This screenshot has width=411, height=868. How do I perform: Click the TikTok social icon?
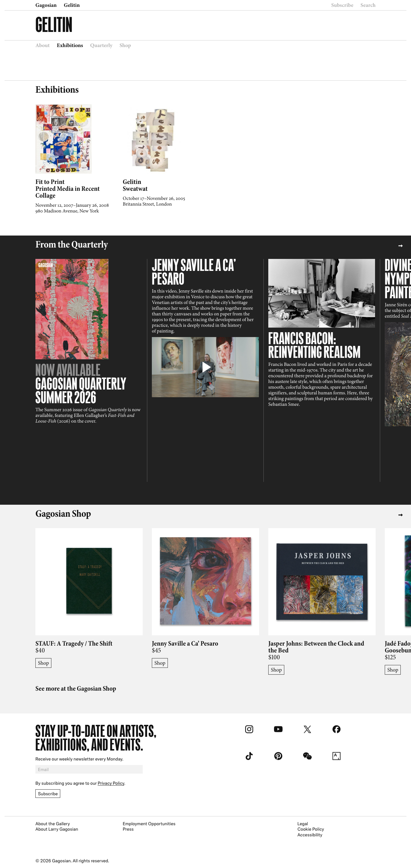249,756
